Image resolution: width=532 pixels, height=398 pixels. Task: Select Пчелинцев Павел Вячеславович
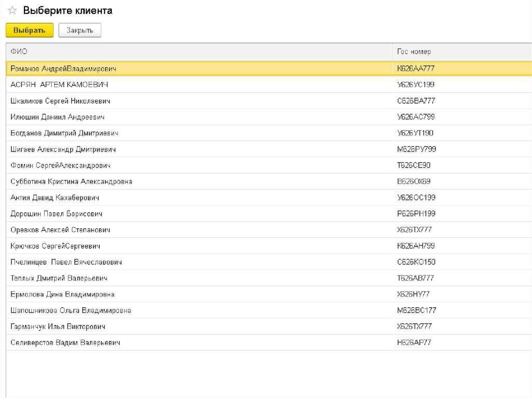(x=66, y=262)
